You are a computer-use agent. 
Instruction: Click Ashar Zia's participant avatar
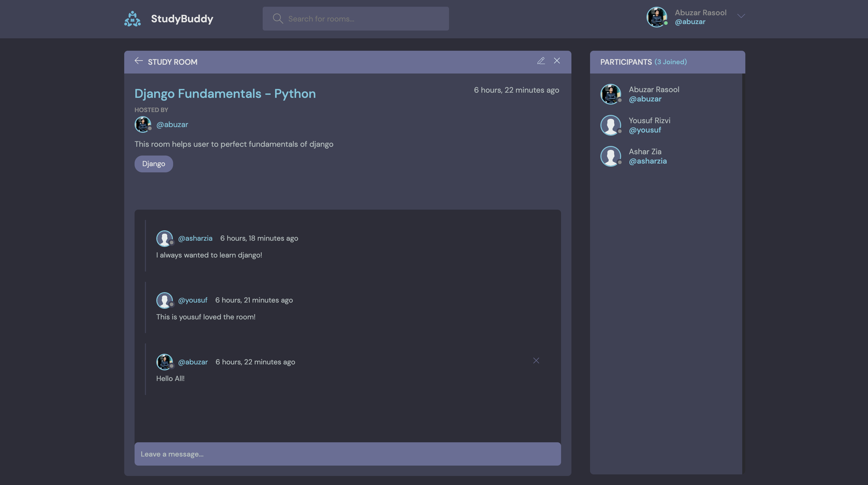pyautogui.click(x=610, y=156)
